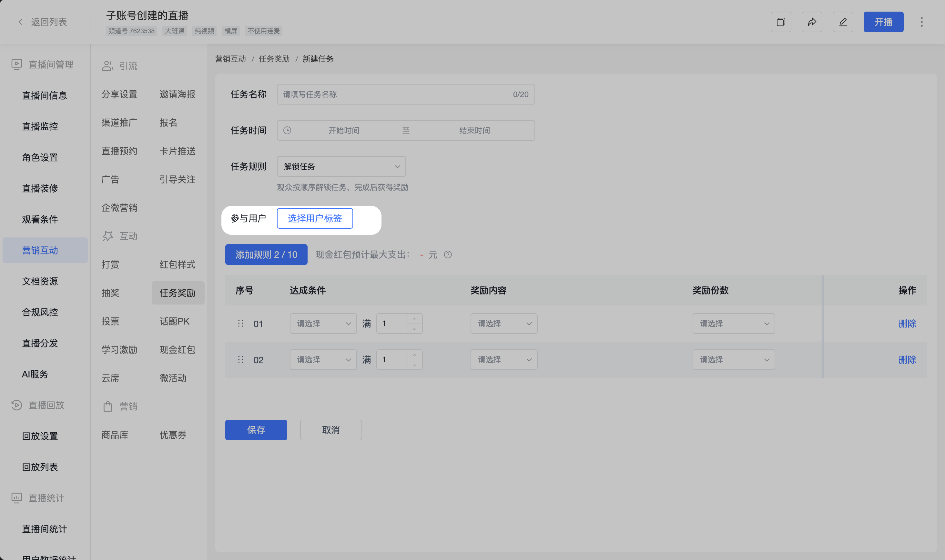
Task: Open 达成条件 dropdown in rule 01
Action: click(x=323, y=324)
